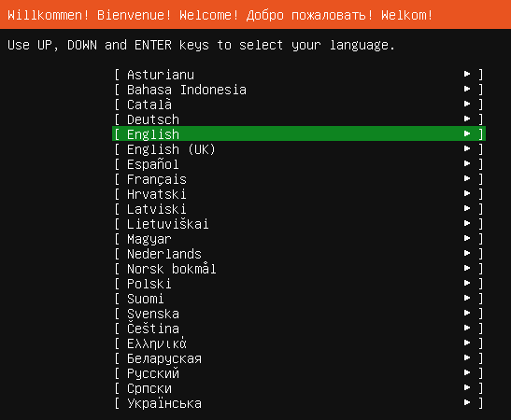Select Čeština language entry
511x420 pixels.
(x=299, y=329)
